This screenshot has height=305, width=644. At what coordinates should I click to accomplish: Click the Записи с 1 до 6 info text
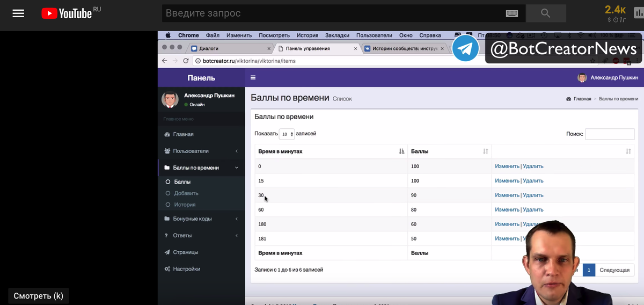[x=289, y=270]
